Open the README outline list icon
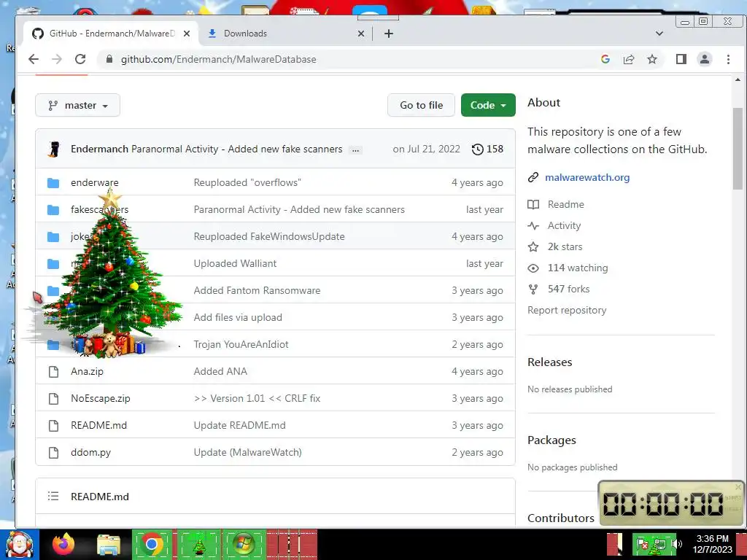The width and height of the screenshot is (747, 560). pos(53,496)
